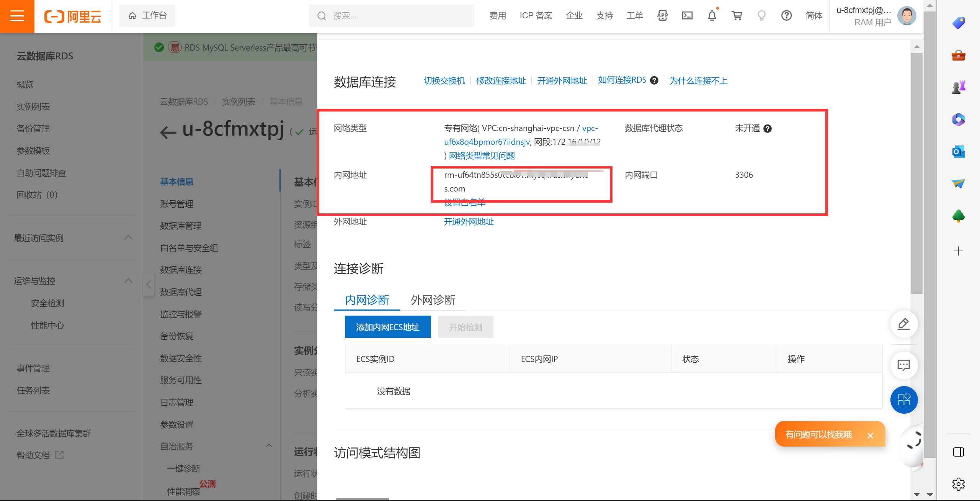Image resolution: width=980 pixels, height=501 pixels.
Task: Open the edit pencil floating button
Action: pyautogui.click(x=904, y=324)
